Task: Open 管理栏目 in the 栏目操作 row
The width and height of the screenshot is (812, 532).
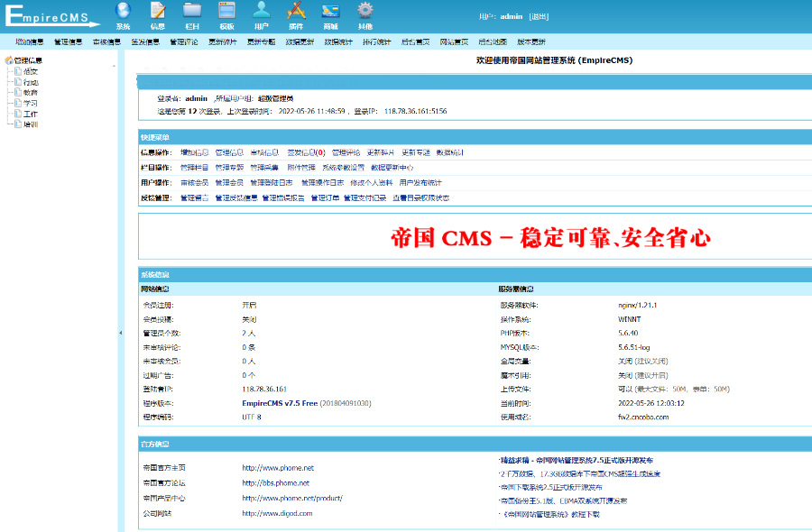Action: point(194,168)
